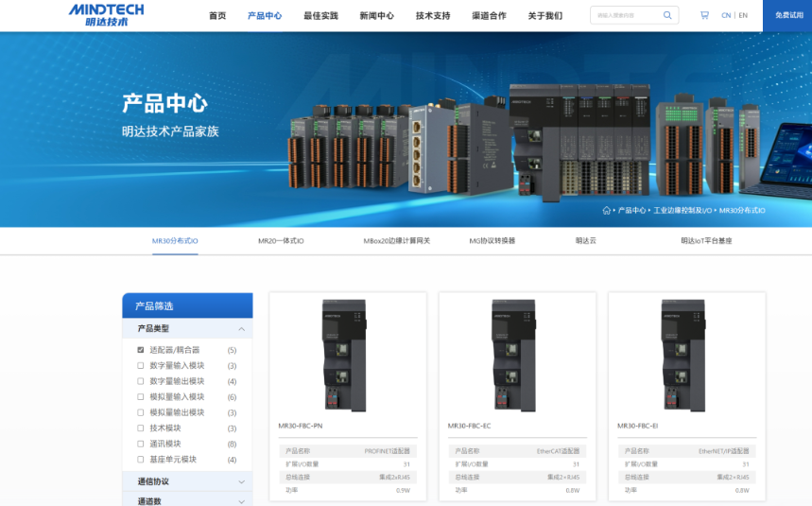The width and height of the screenshot is (812, 506).
Task: Open 首页 menu item
Action: pyautogui.click(x=217, y=15)
